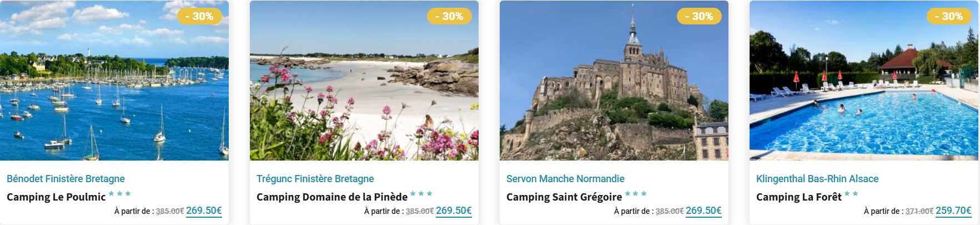Click the -30% badge on the Servon card

[x=699, y=16]
